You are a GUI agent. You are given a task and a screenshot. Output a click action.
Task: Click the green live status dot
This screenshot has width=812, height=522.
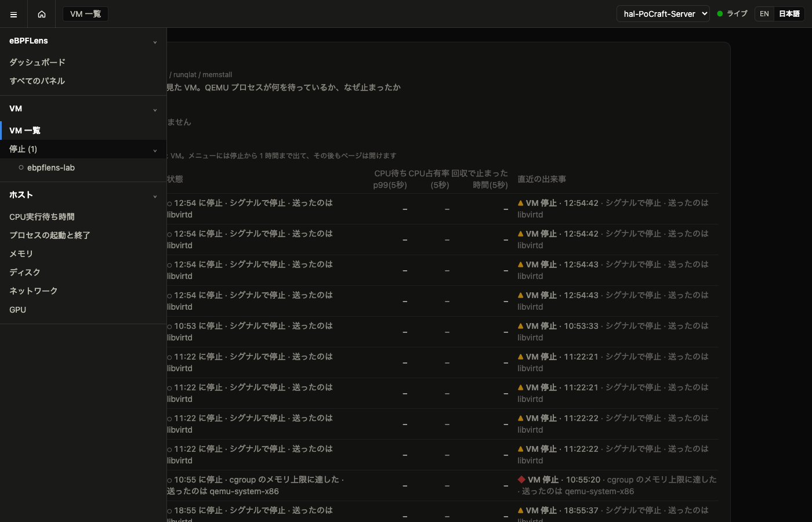[x=720, y=14]
